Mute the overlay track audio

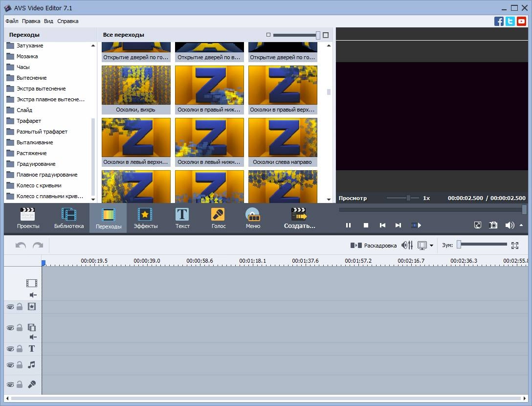(x=33, y=337)
